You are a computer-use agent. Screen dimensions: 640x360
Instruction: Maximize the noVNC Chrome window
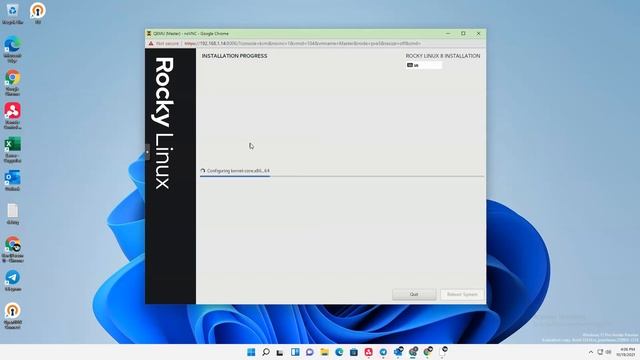click(463, 33)
